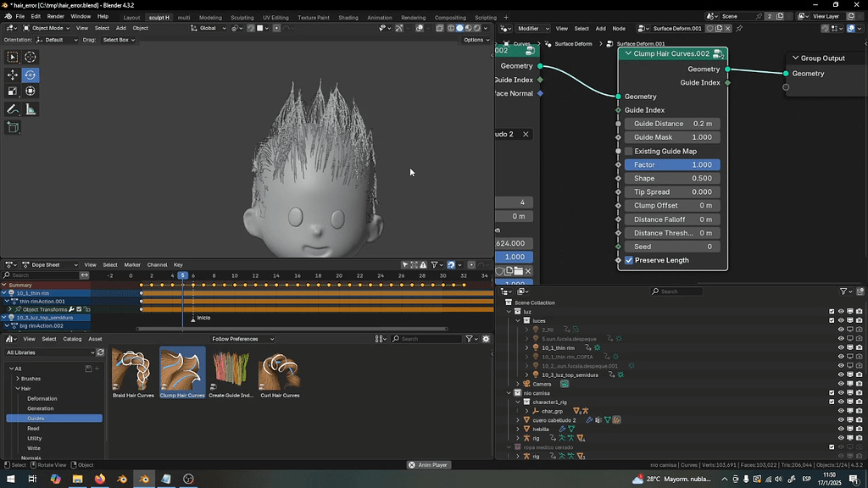Click the Surface Deform breadcrumb

(x=573, y=44)
